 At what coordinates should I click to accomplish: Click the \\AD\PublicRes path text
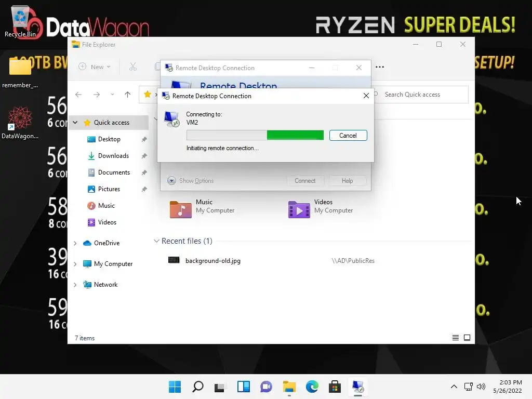(353, 261)
